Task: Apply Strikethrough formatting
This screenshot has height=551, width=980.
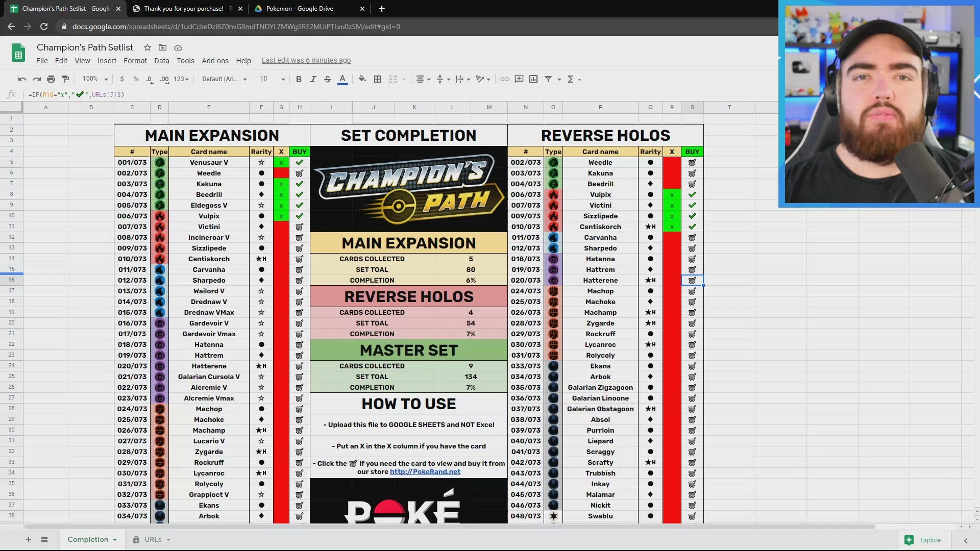Action: [328, 79]
